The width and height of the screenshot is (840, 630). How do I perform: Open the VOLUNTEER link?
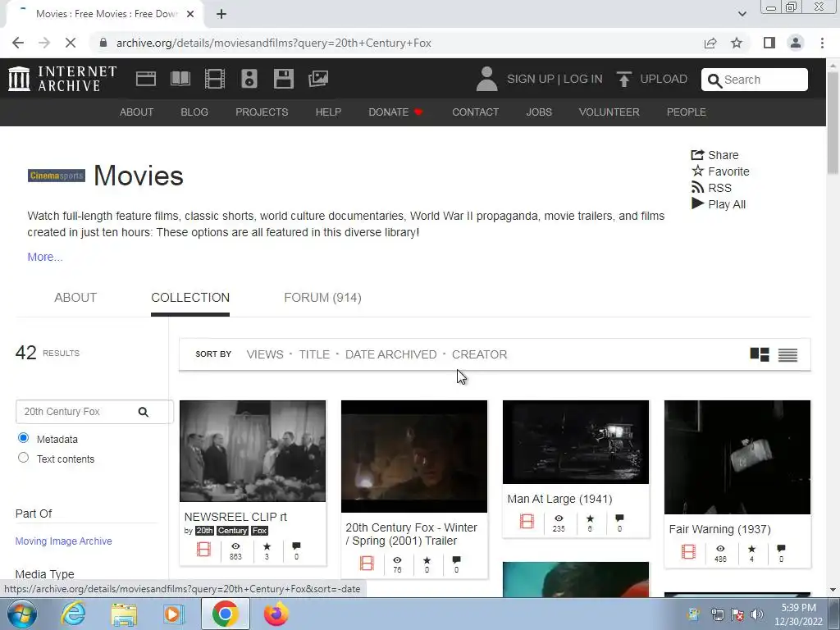point(609,112)
